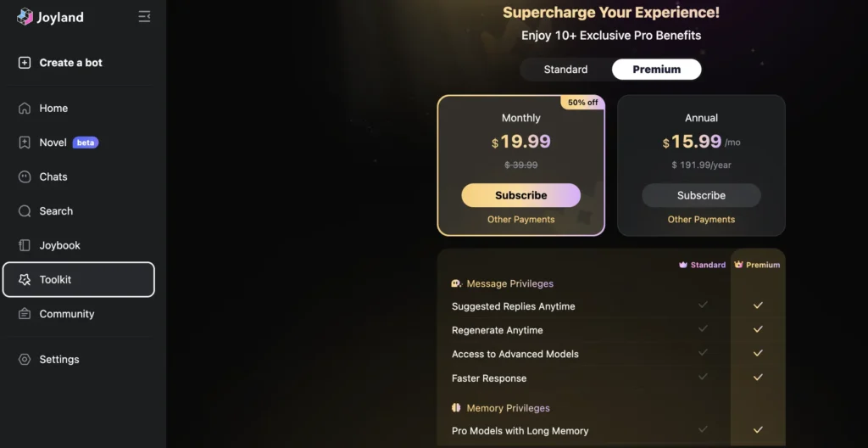Open the Community page
Screen dimensions: 868x448
point(66,314)
